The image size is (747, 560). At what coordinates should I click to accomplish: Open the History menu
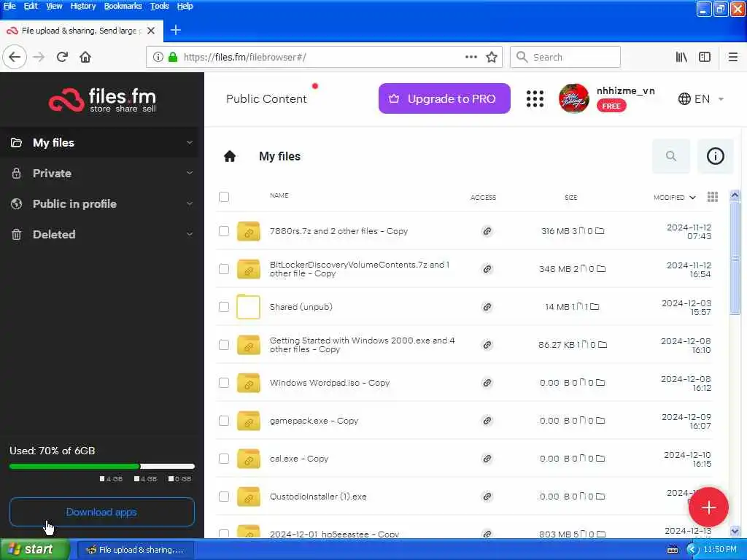[83, 6]
